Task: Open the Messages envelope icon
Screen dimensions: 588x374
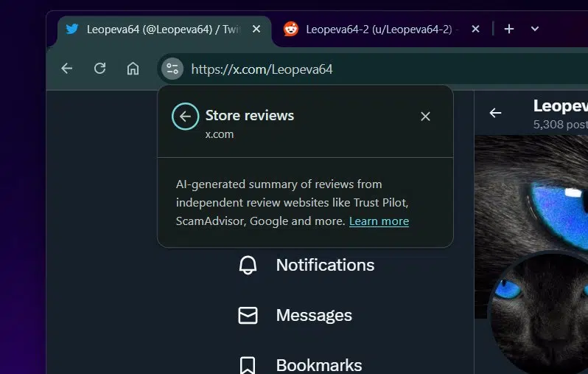Action: coord(248,316)
